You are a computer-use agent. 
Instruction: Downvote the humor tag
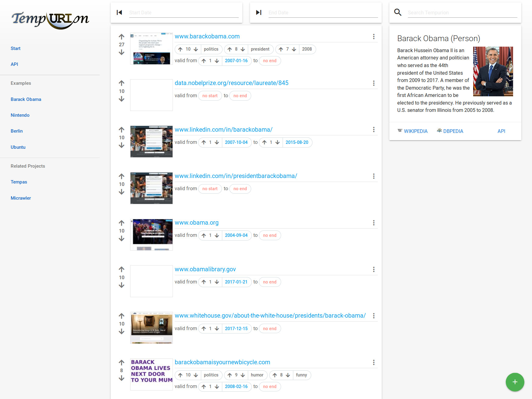click(243, 375)
